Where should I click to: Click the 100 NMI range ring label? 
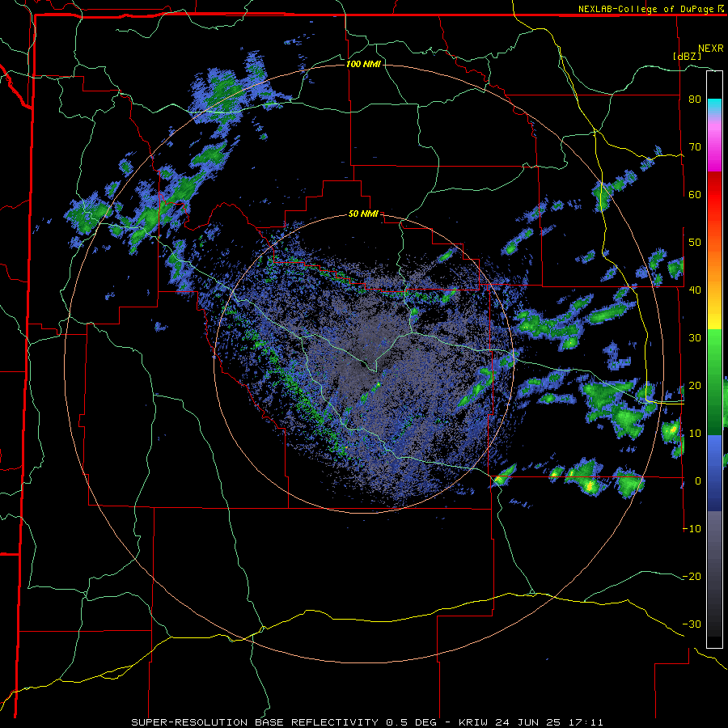coord(363,64)
